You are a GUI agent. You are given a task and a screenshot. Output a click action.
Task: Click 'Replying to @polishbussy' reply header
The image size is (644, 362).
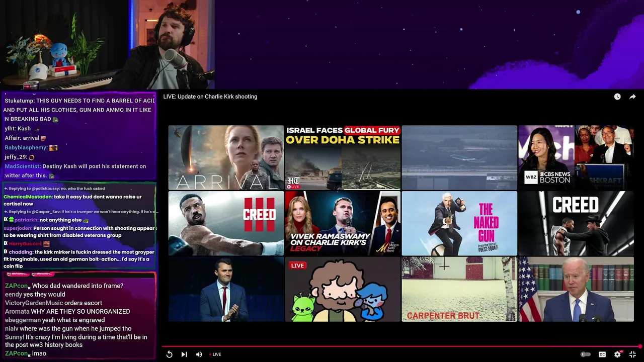[x=54, y=189]
